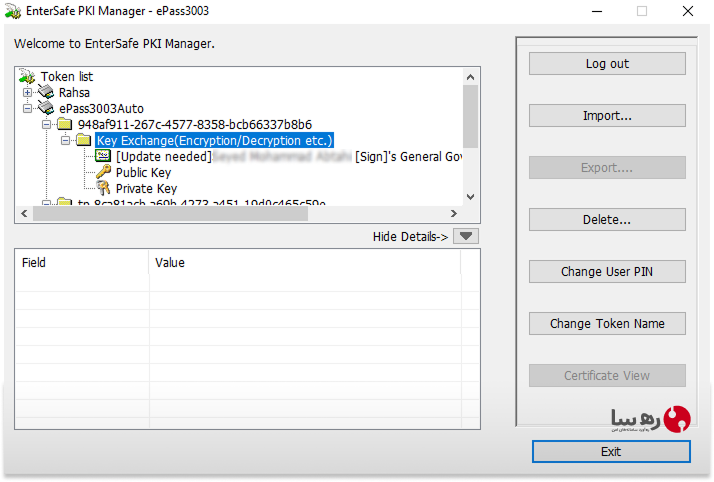Collapse the Key Exchange folder node
The width and height of the screenshot is (714, 482).
[66, 140]
